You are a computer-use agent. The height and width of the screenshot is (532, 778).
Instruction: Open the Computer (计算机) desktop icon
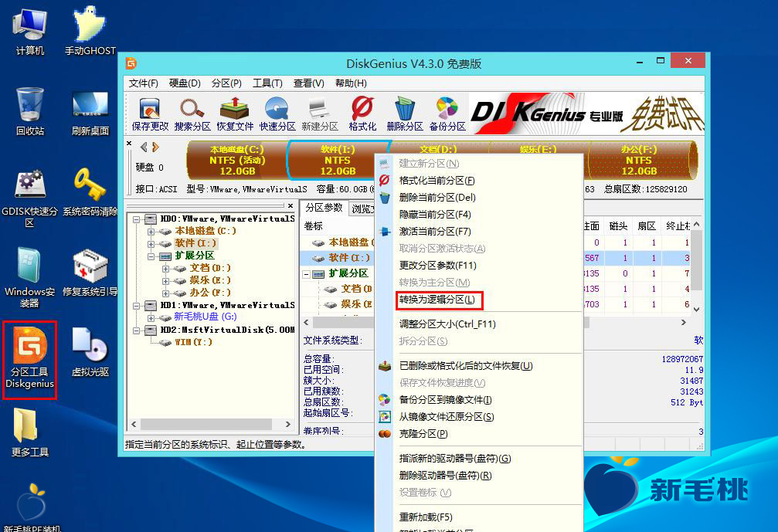(30, 31)
